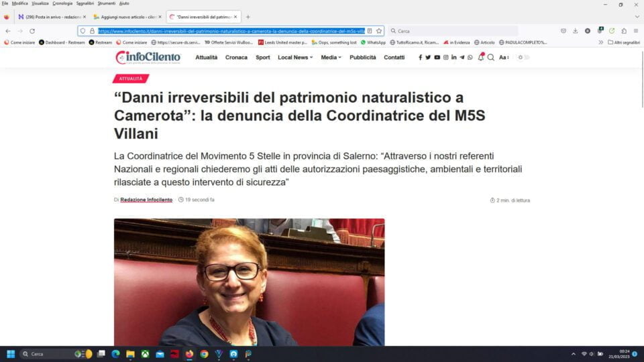The image size is (644, 362).
Task: Open the Aiuto menu
Action: (x=124, y=3)
